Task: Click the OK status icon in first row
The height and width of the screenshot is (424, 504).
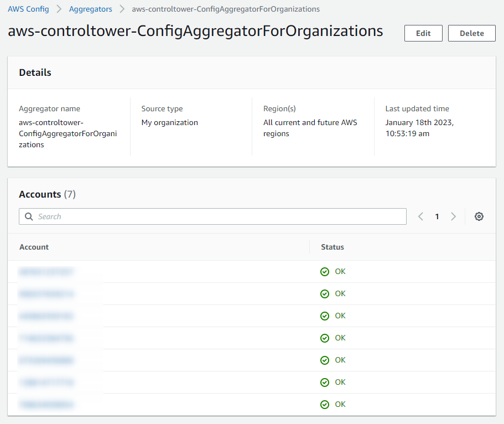Action: 325,272
